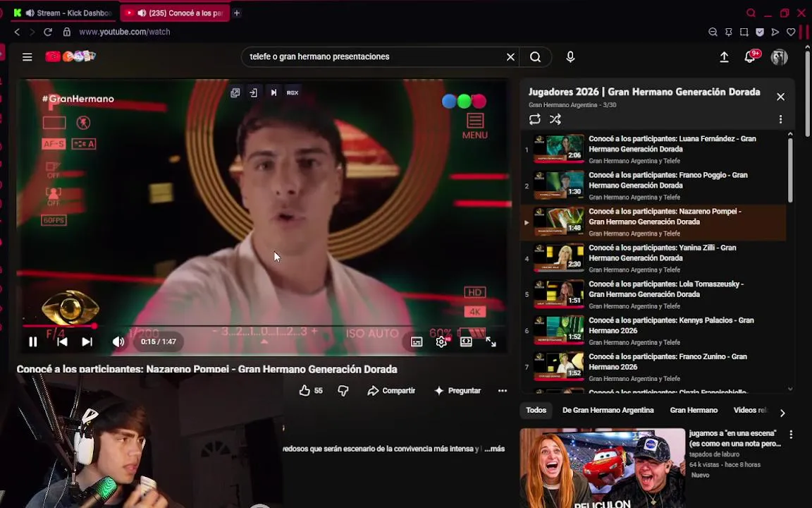Switch to theater mode
The width and height of the screenshot is (812, 508).
point(466,342)
